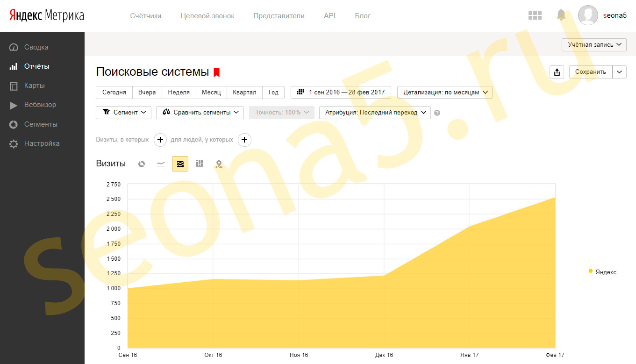Screen dimensions: 636x364
Task: Click the export/share icon button
Action: [557, 72]
